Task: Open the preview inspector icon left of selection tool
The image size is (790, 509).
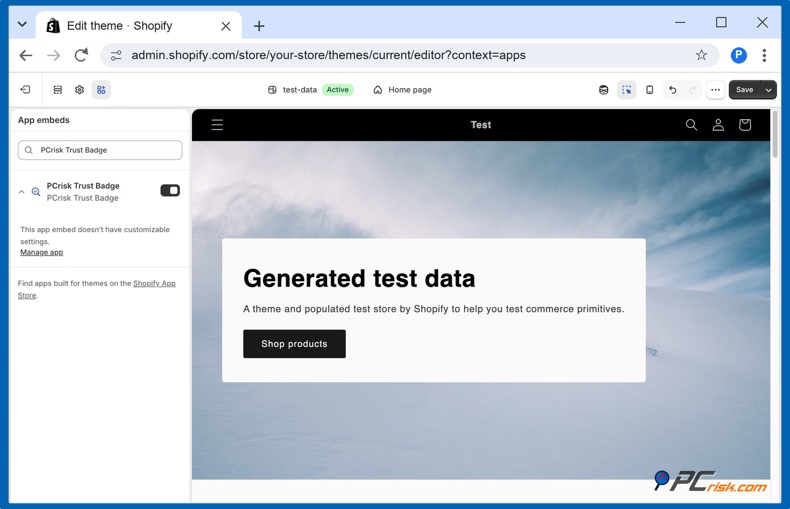Action: 604,90
